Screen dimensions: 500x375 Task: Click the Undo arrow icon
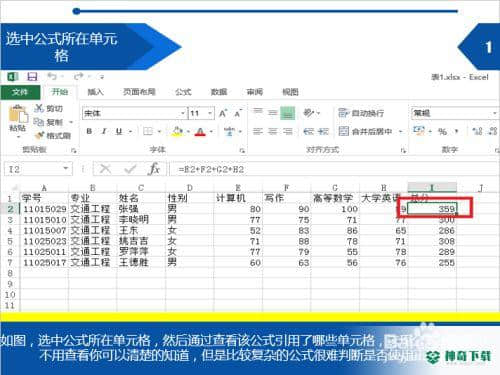tap(52, 77)
